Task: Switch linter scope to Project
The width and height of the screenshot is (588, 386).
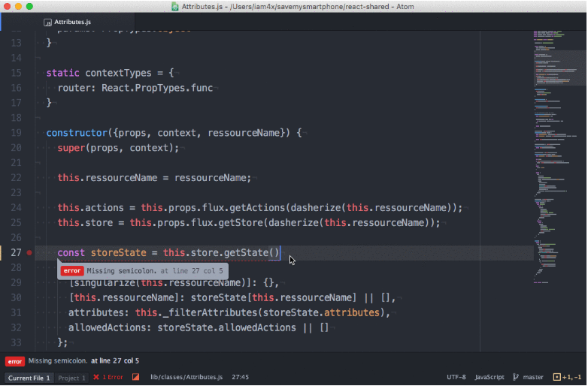Action: click(71, 378)
